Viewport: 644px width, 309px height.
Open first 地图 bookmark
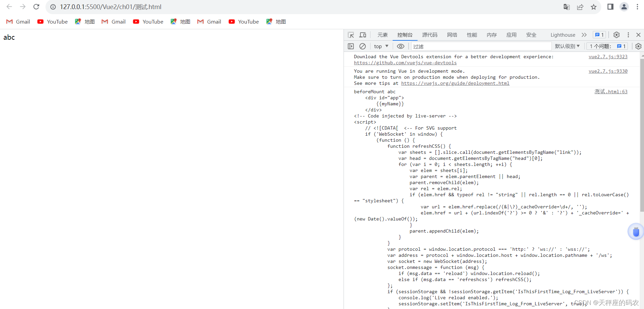[85, 22]
